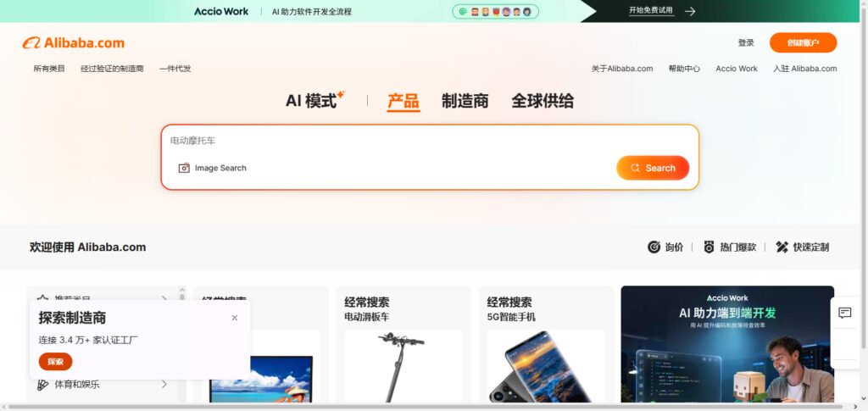
Task: Click Accio Work banner title
Action: [221, 11]
